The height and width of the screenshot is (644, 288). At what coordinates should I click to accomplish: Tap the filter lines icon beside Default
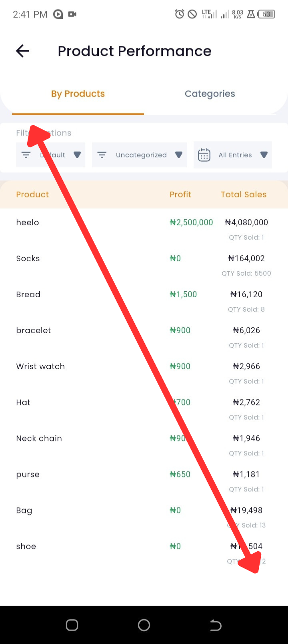(x=26, y=155)
